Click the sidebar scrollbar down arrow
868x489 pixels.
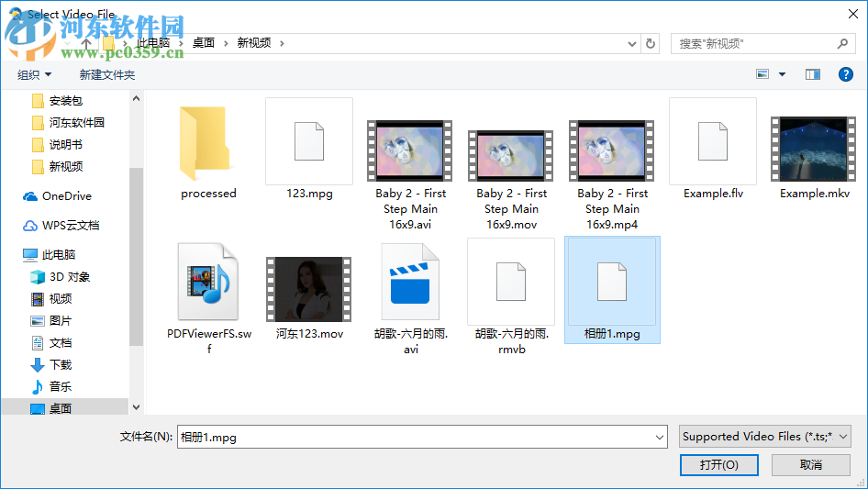pos(136,407)
